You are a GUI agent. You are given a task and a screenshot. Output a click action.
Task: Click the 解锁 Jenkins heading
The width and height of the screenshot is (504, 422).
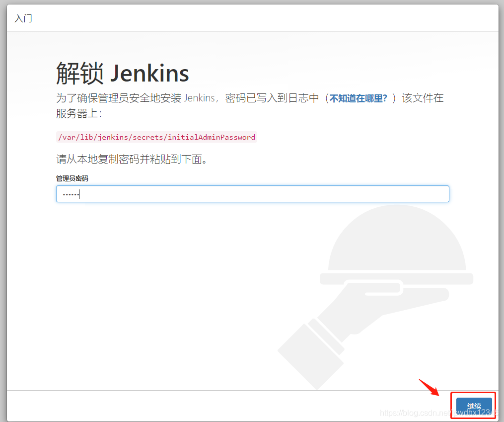tap(123, 74)
